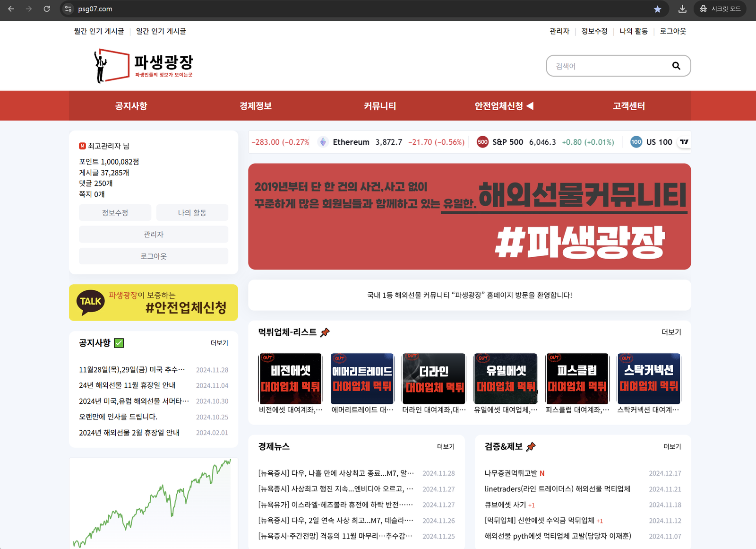Open the 안전업체신청 menu with arrow

pos(504,106)
